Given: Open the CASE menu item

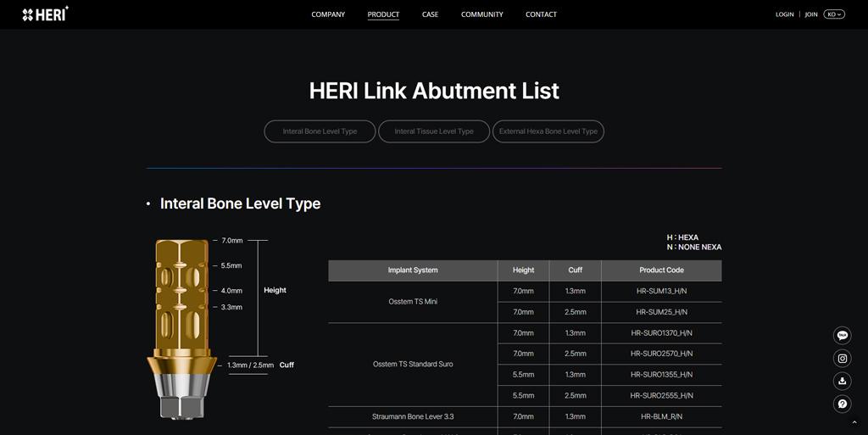Looking at the screenshot, I should (x=430, y=14).
